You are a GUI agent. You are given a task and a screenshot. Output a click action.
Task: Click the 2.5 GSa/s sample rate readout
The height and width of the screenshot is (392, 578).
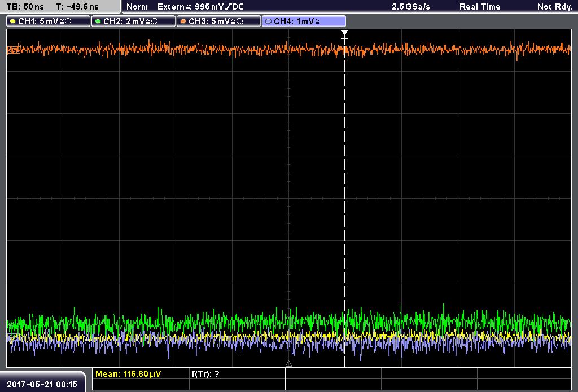pyautogui.click(x=411, y=7)
